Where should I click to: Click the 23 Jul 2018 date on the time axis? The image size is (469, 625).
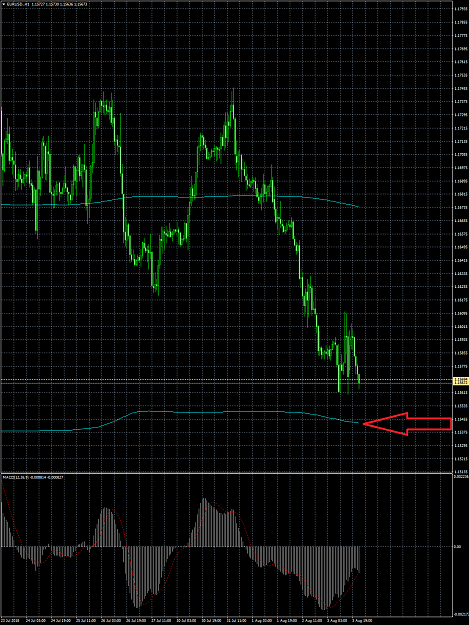pyautogui.click(x=11, y=621)
